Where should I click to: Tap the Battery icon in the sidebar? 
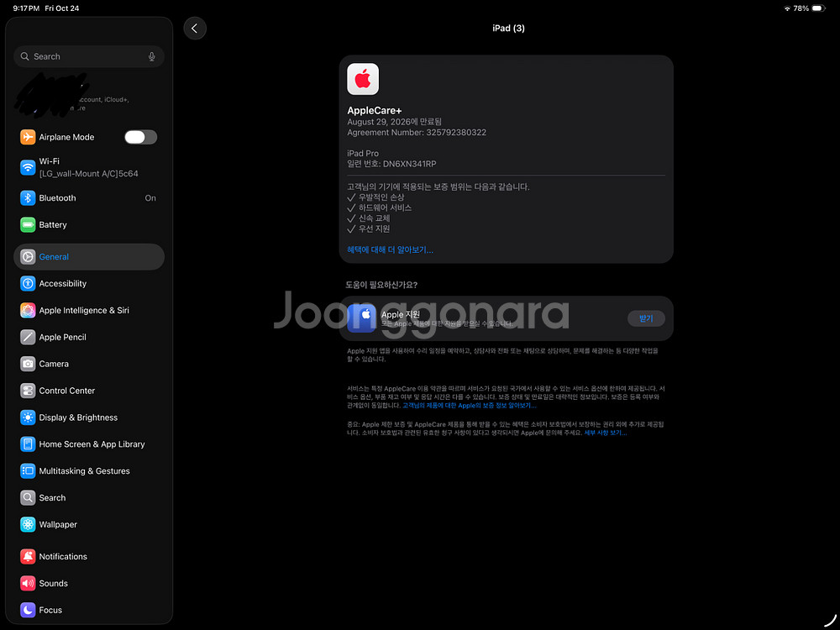coord(28,225)
